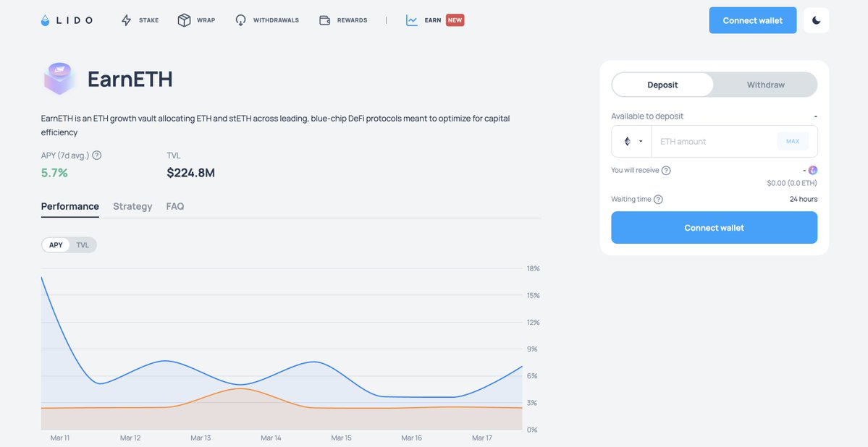Select the Deposit toggle option
The height and width of the screenshot is (447, 868).
662,85
